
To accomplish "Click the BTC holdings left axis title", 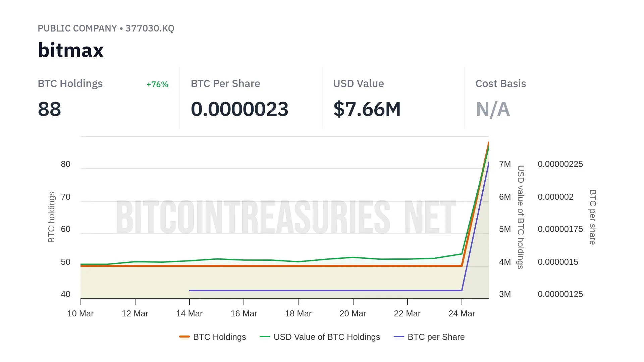I will (51, 217).
